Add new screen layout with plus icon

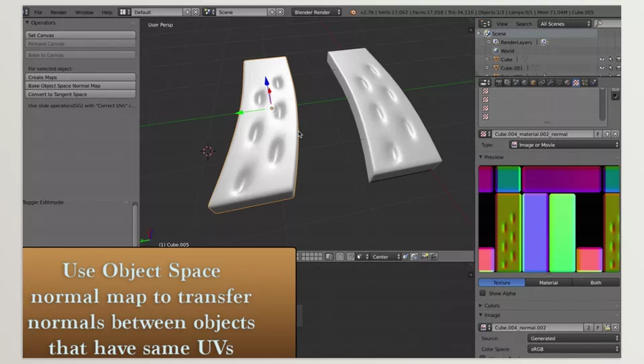[x=187, y=12]
